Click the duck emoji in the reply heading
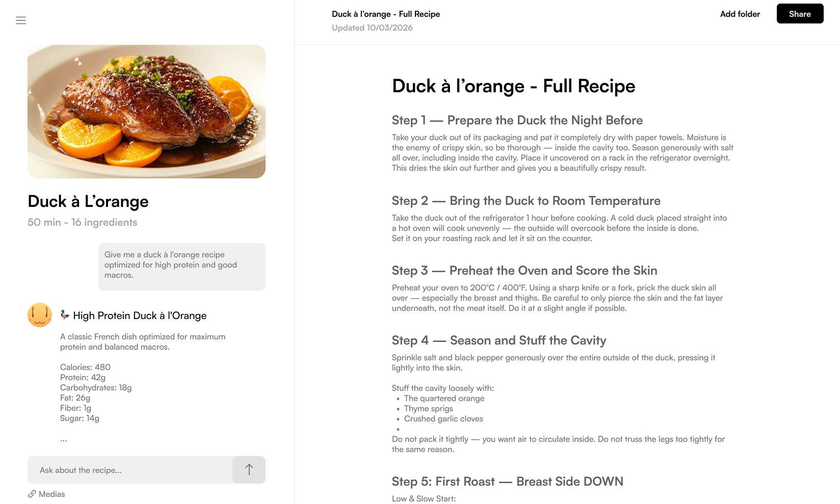Screen dimensions: 840x504 (65, 315)
